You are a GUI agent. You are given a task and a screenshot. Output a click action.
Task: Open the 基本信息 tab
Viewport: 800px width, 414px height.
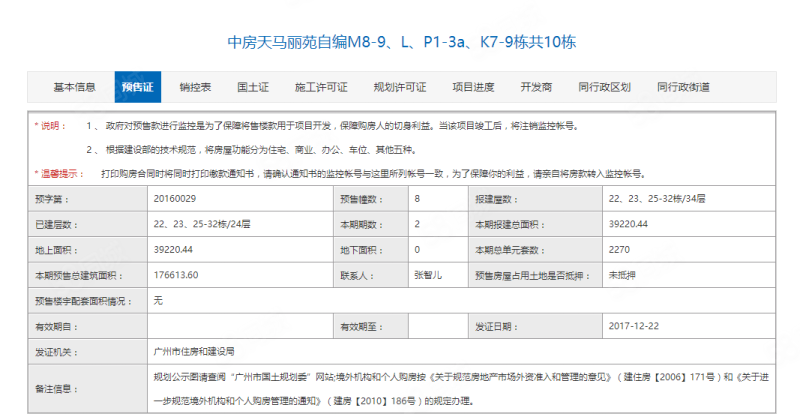pos(74,87)
